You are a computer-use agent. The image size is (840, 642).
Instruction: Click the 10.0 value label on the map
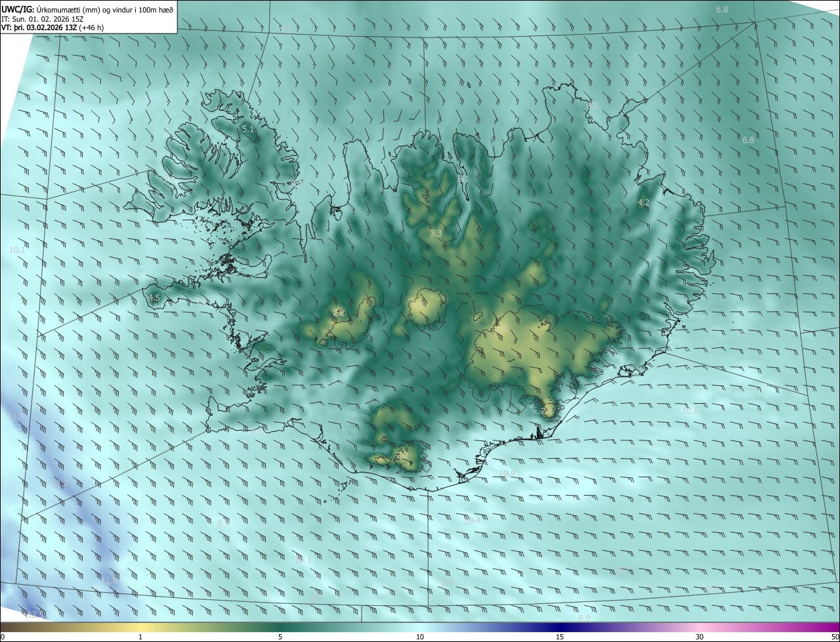tap(690, 410)
